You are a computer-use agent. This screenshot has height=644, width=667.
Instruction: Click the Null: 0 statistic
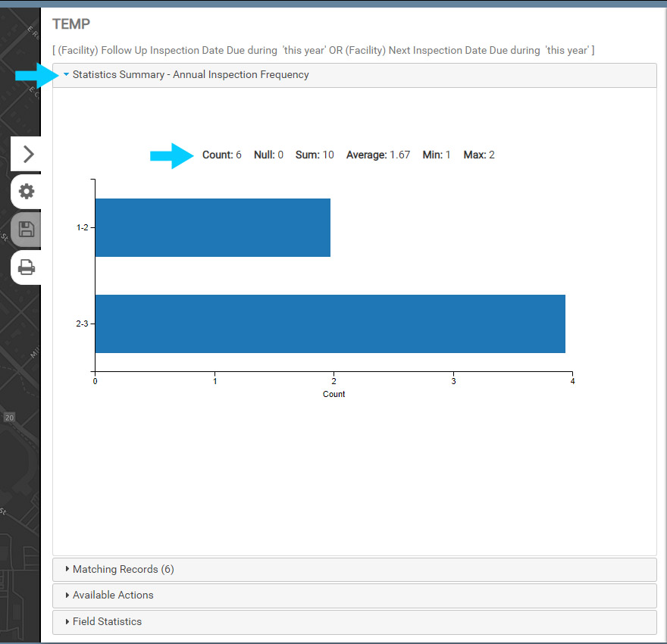[x=268, y=155]
